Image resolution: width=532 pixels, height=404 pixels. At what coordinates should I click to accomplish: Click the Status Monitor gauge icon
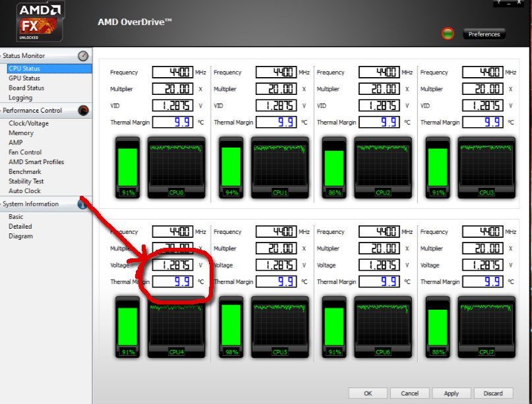click(x=83, y=56)
